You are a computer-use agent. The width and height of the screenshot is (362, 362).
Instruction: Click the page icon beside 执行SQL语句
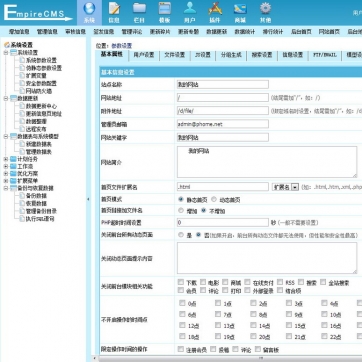22,219
